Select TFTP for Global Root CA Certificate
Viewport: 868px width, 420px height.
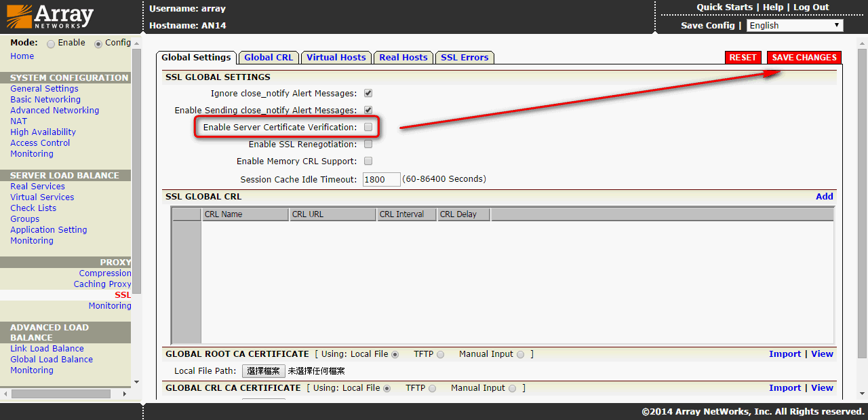pyautogui.click(x=440, y=354)
